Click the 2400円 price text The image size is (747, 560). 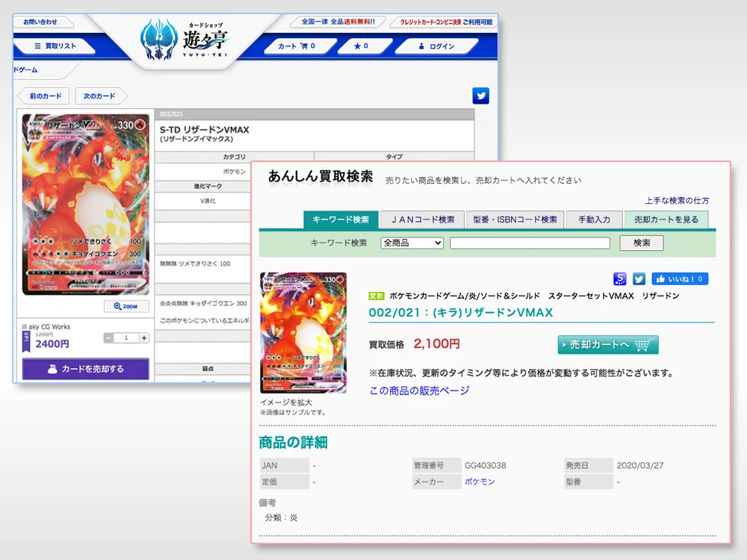tap(52, 343)
